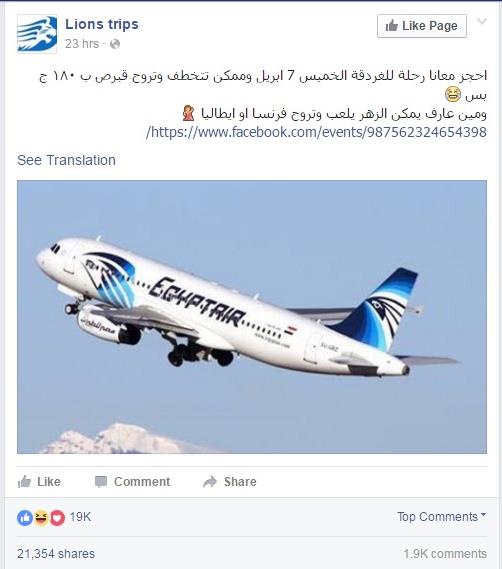Click the blue Like reaction icon
502x569 pixels.
pyautogui.click(x=25, y=518)
